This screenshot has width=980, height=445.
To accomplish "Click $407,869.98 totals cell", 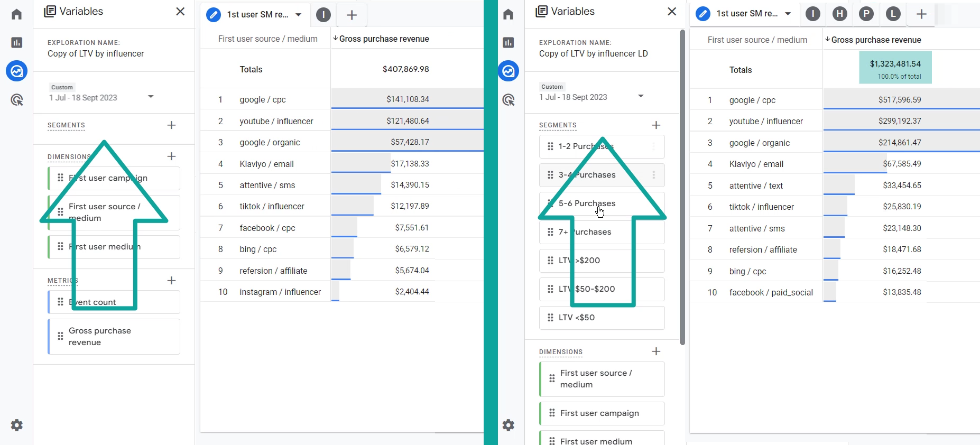I will coord(406,69).
